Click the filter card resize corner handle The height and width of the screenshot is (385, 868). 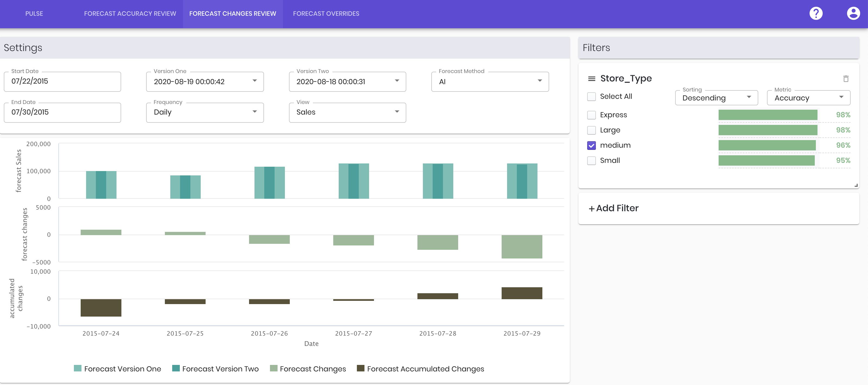click(x=856, y=185)
